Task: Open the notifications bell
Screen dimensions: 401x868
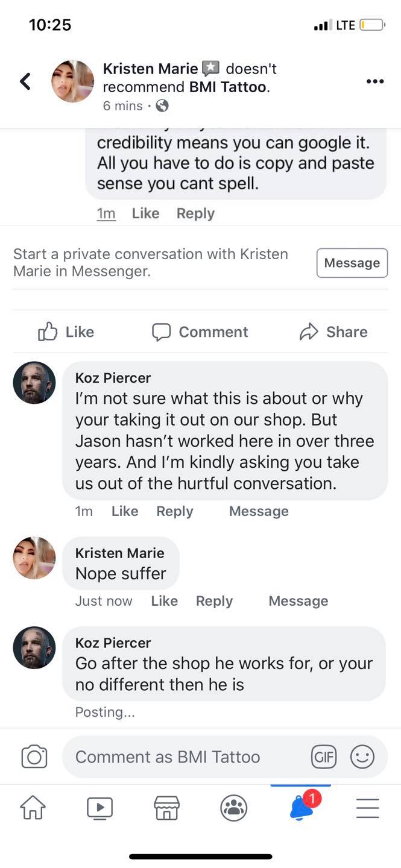Action: 302,808
